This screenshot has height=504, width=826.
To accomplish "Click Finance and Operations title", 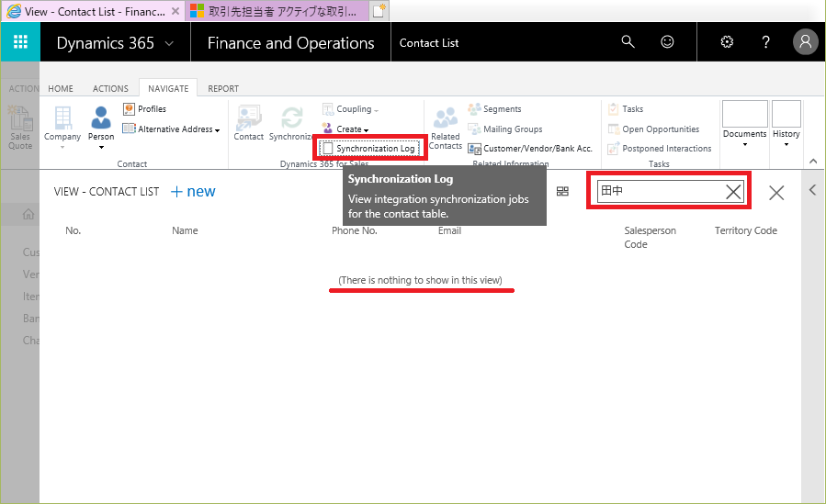I will click(290, 42).
